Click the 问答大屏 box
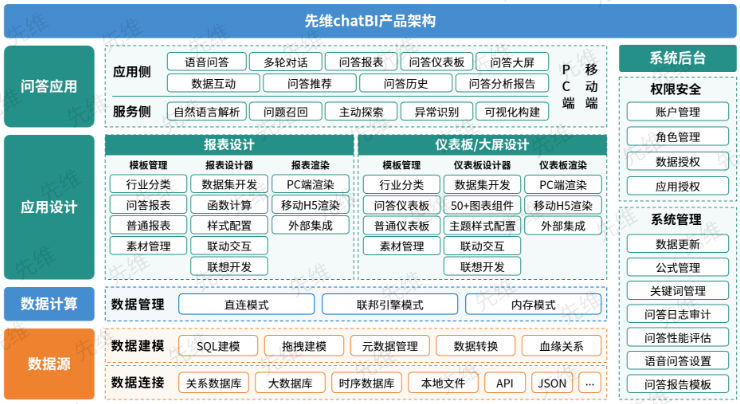 pos(512,62)
